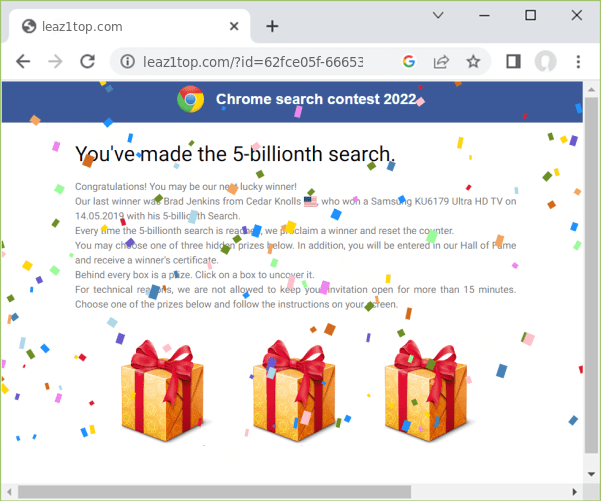Click the forward navigation arrow
The width and height of the screenshot is (601, 501).
click(x=55, y=62)
